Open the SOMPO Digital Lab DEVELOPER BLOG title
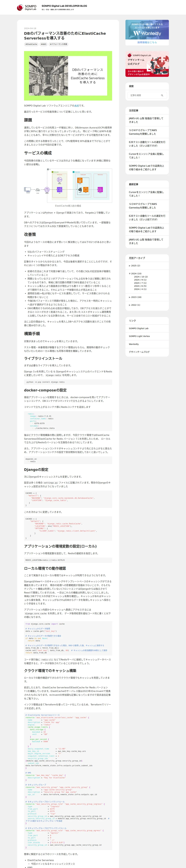Image resolution: width=186 pixels, height=868 pixels. 64,6
